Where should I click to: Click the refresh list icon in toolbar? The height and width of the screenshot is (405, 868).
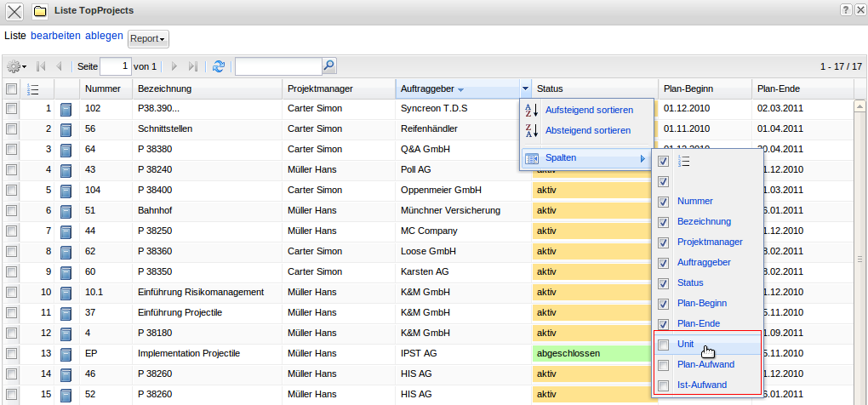[x=219, y=66]
